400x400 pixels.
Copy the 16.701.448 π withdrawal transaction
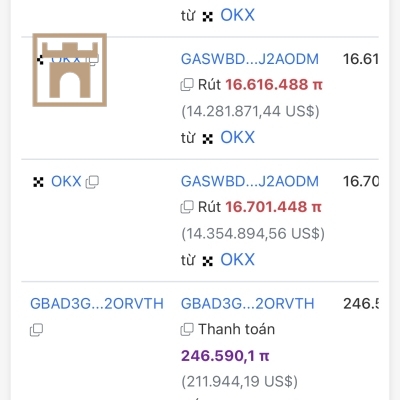coord(187,207)
